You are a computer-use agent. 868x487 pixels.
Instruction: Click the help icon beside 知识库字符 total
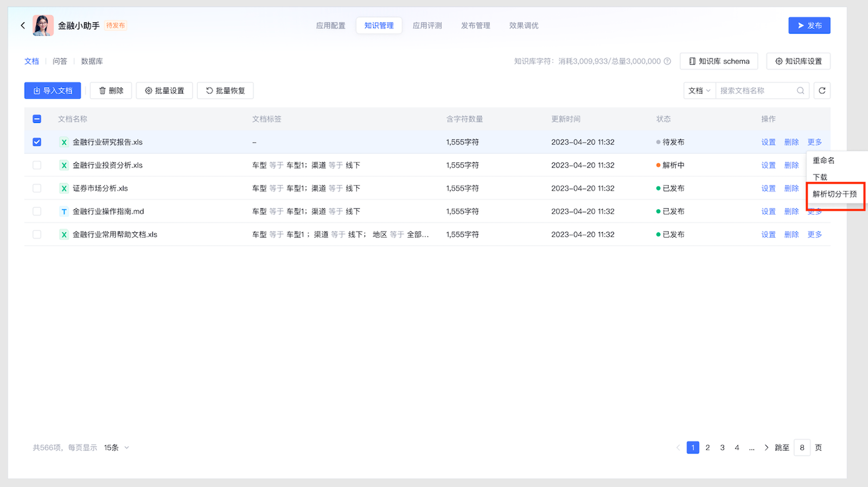pos(668,61)
